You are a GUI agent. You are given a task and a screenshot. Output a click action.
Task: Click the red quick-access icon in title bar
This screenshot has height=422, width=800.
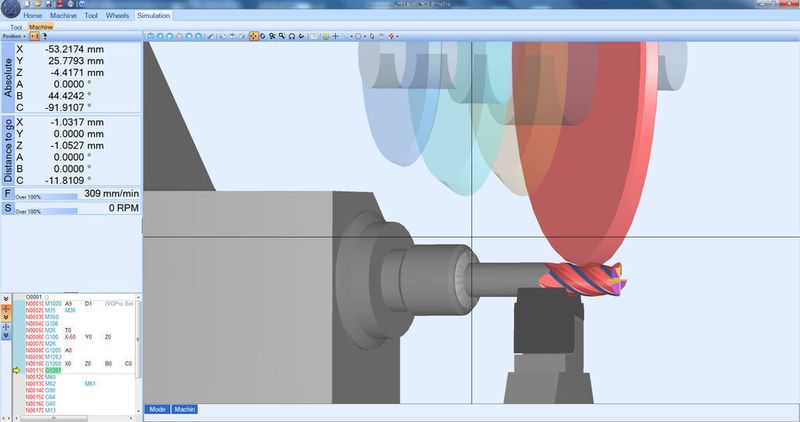(x=60, y=4)
